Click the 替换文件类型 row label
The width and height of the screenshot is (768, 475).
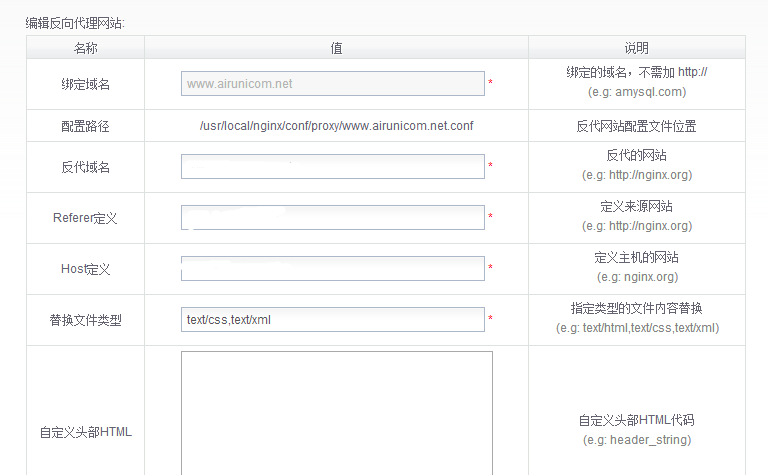click(x=85, y=320)
